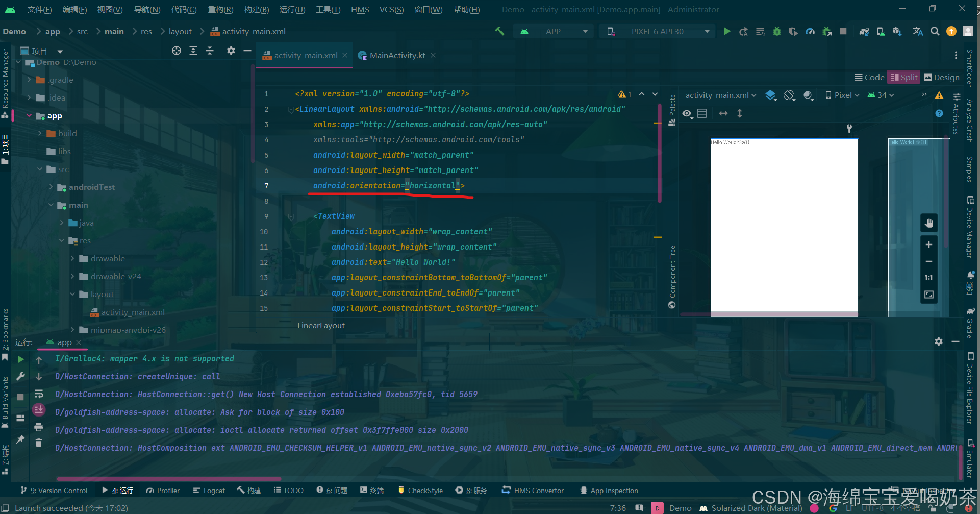
Task: Toggle horizontal expand arrows in design toolbar
Action: click(723, 113)
